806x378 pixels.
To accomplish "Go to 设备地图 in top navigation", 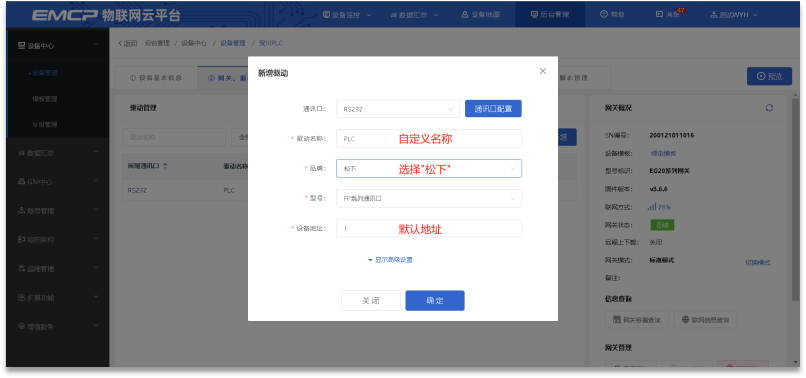I will tap(481, 14).
